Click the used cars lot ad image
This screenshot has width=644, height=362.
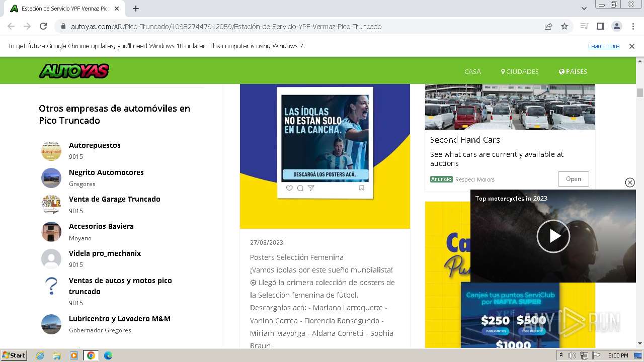click(510, 107)
